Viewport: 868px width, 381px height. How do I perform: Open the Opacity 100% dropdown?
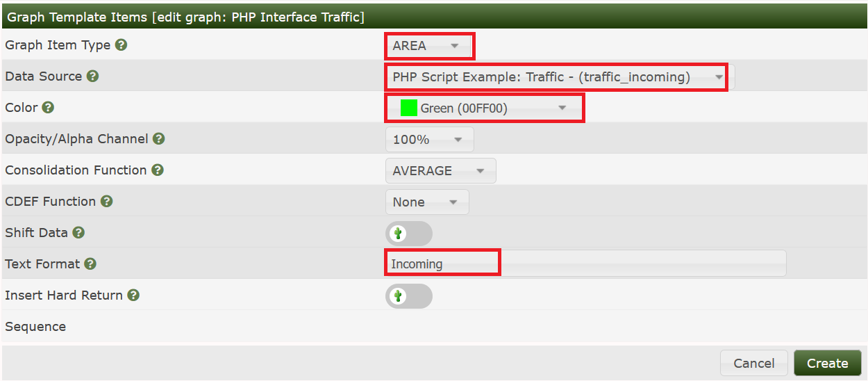(x=429, y=140)
